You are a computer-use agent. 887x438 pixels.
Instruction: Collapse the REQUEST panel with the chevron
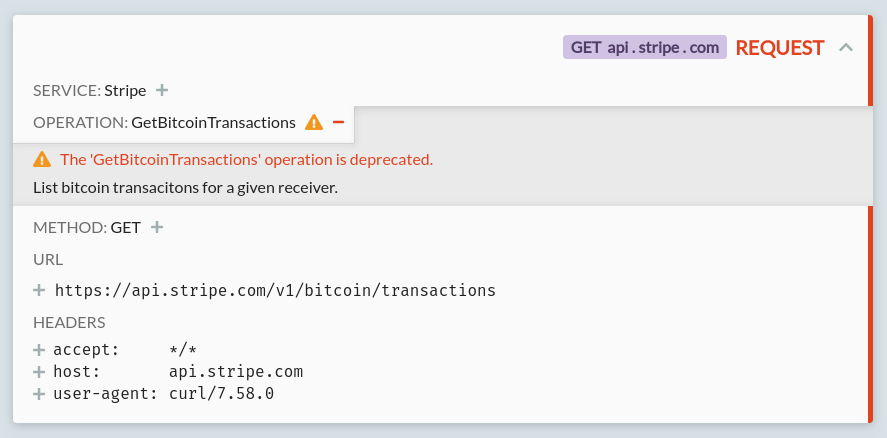tap(846, 47)
